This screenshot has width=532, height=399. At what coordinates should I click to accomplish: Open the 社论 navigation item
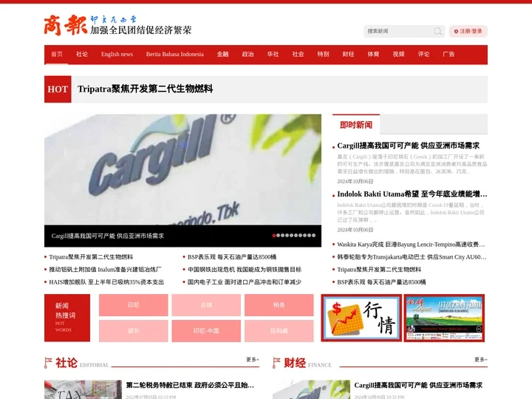(82, 54)
